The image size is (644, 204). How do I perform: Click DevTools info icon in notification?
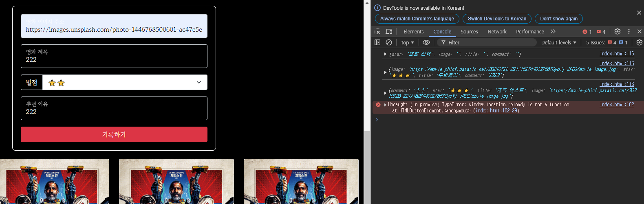click(377, 8)
